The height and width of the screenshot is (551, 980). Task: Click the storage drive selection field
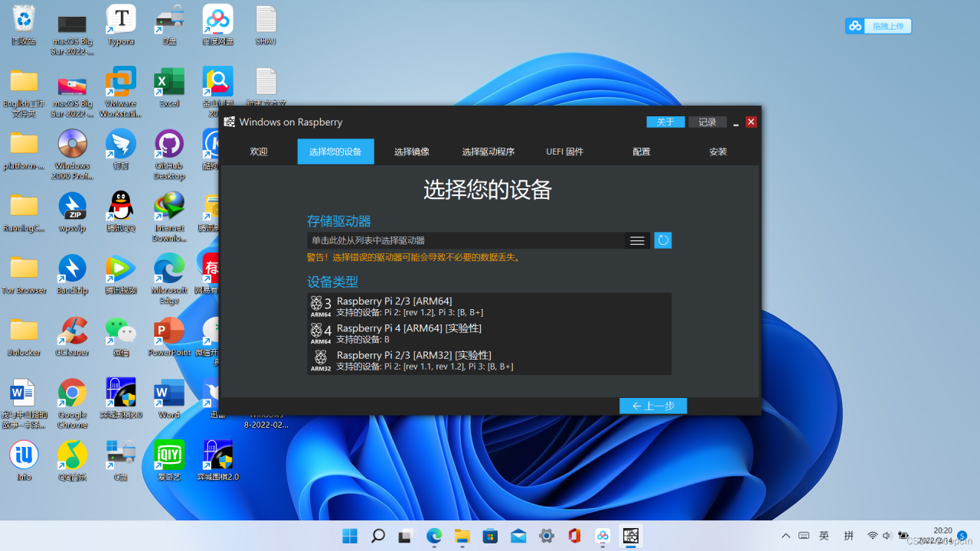tap(466, 240)
